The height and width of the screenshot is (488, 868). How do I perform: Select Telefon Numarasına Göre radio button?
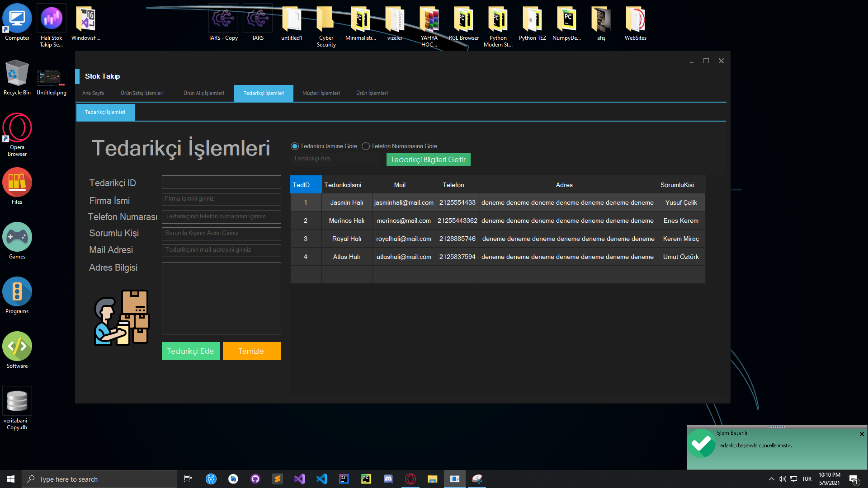pos(366,146)
